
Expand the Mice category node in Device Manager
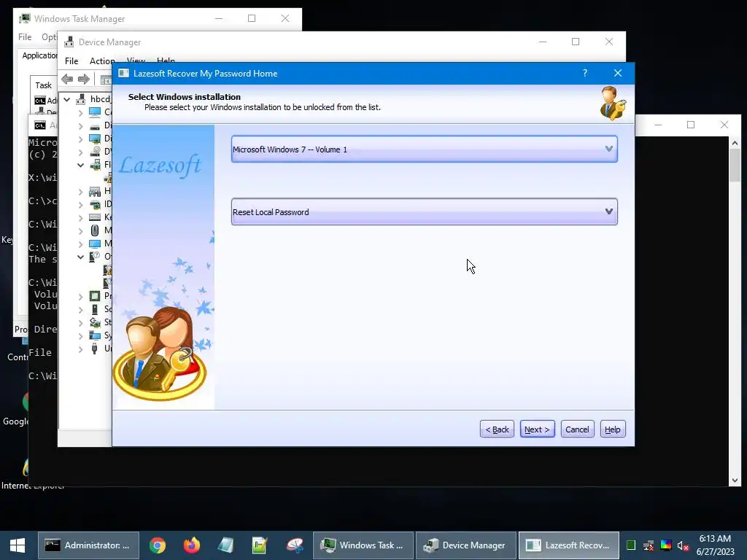point(80,230)
